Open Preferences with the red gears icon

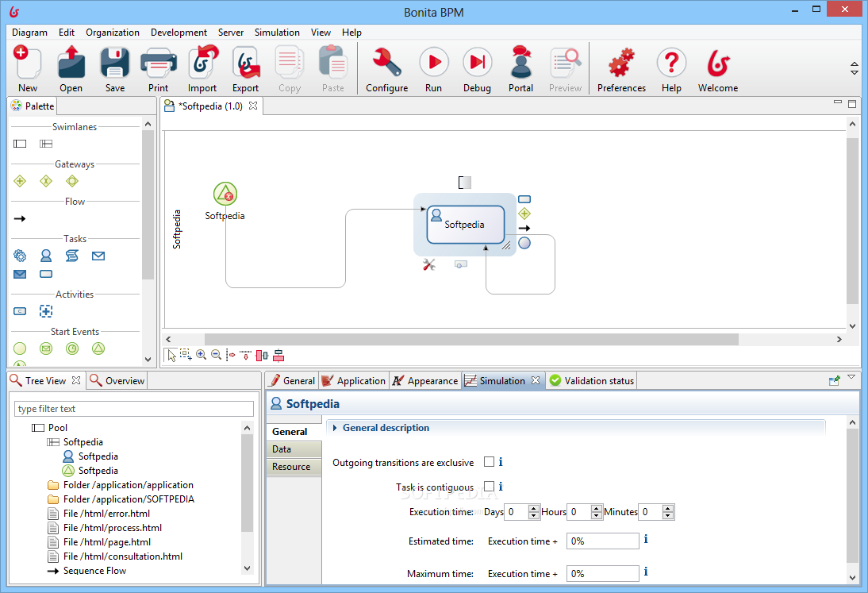tap(621, 63)
